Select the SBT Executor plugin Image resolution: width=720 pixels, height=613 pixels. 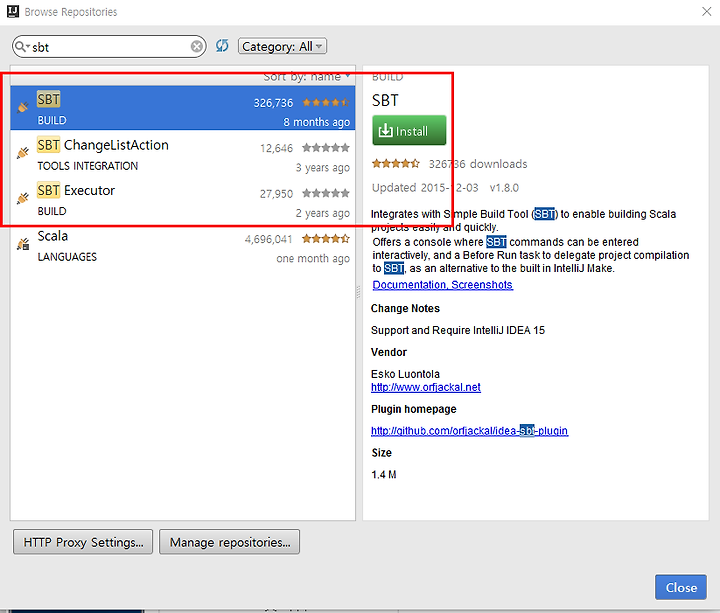click(x=183, y=199)
